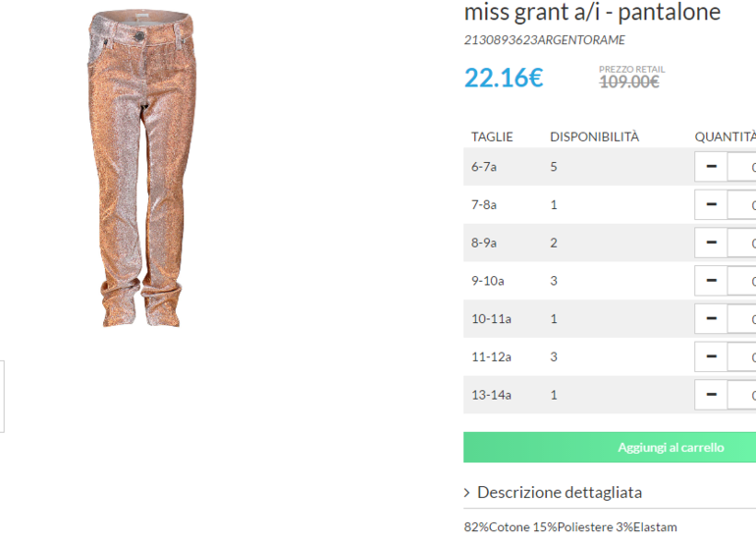
Task: Click the chevron beside Descrizione dettagliata
Action: tap(466, 493)
